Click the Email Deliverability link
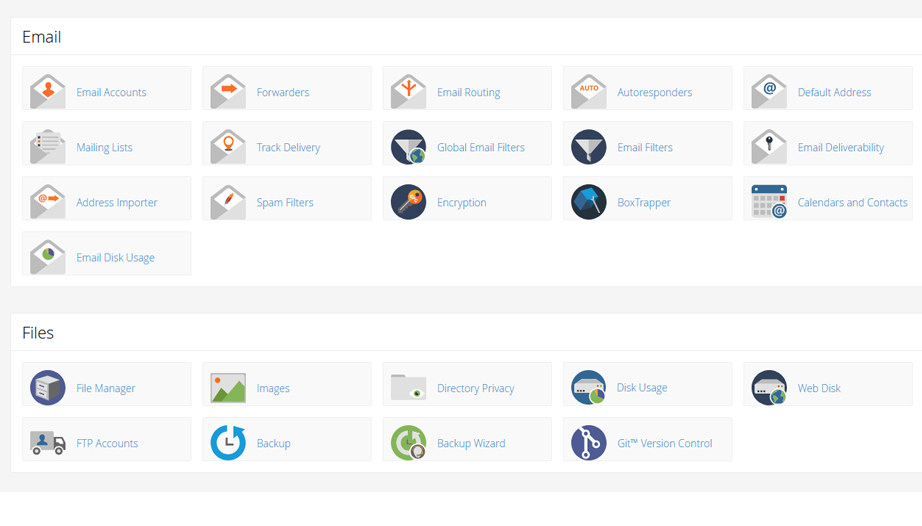The width and height of the screenshot is (922, 526). [840, 147]
